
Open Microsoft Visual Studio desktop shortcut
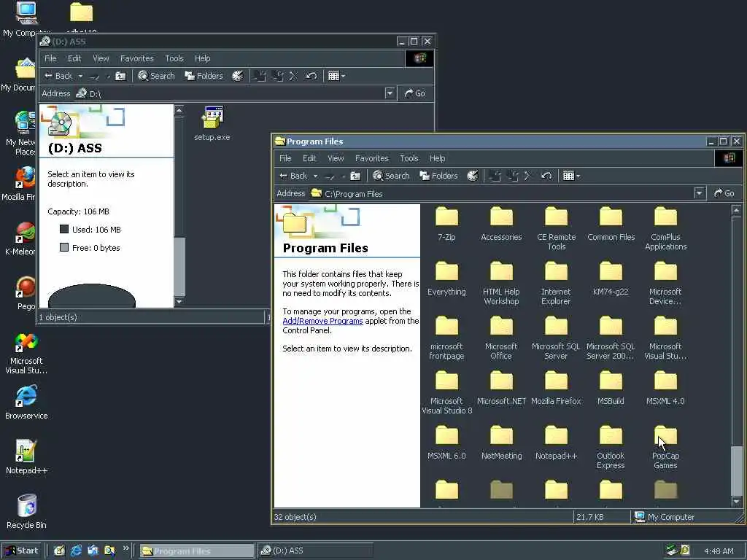[x=27, y=353]
